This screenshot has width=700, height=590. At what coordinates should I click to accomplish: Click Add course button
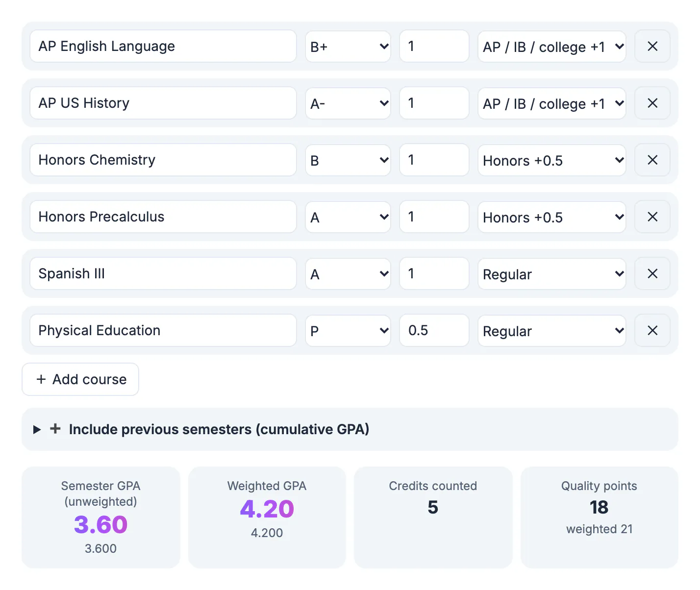pyautogui.click(x=80, y=379)
